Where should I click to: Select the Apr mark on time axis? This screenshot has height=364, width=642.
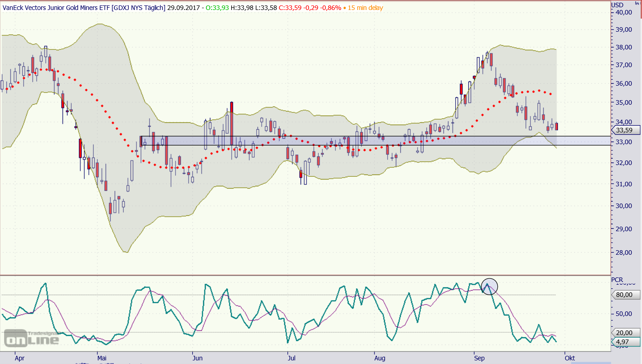19,358
